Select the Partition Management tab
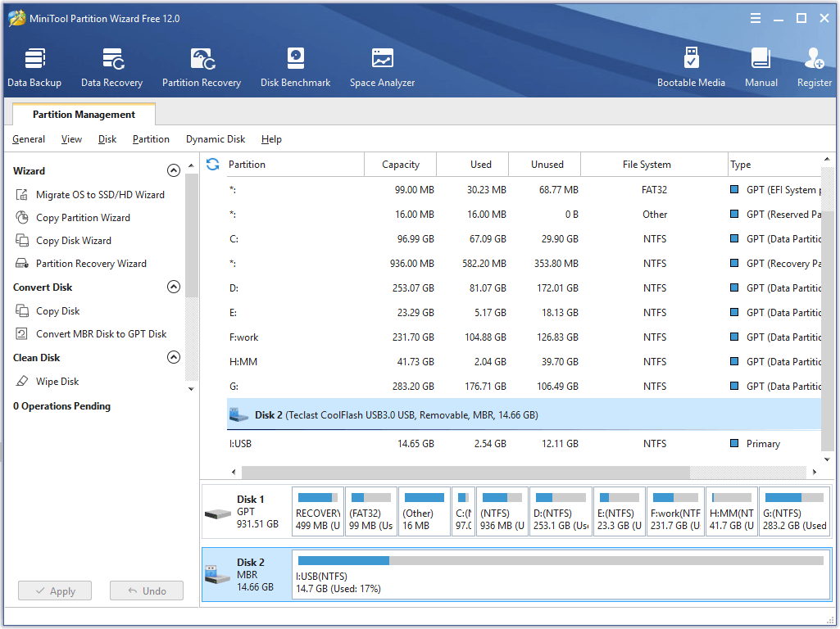The width and height of the screenshot is (840, 629). click(x=84, y=115)
